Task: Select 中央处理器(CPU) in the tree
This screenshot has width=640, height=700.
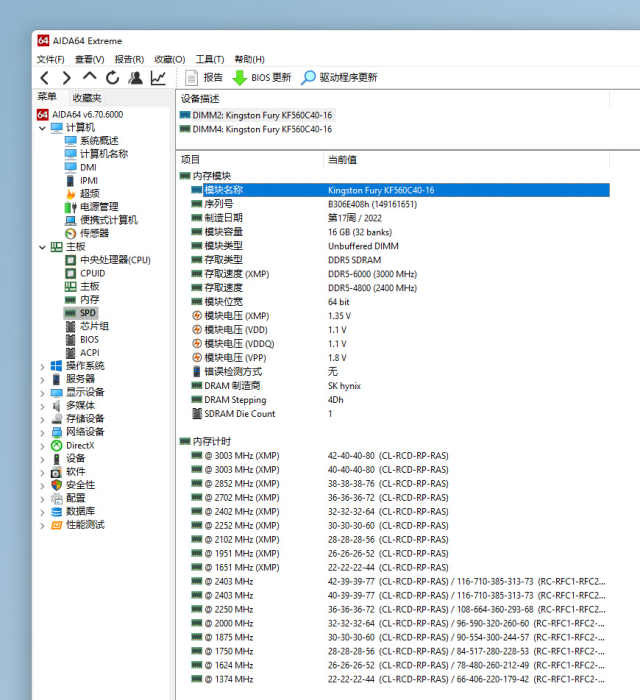Action: [x=115, y=260]
